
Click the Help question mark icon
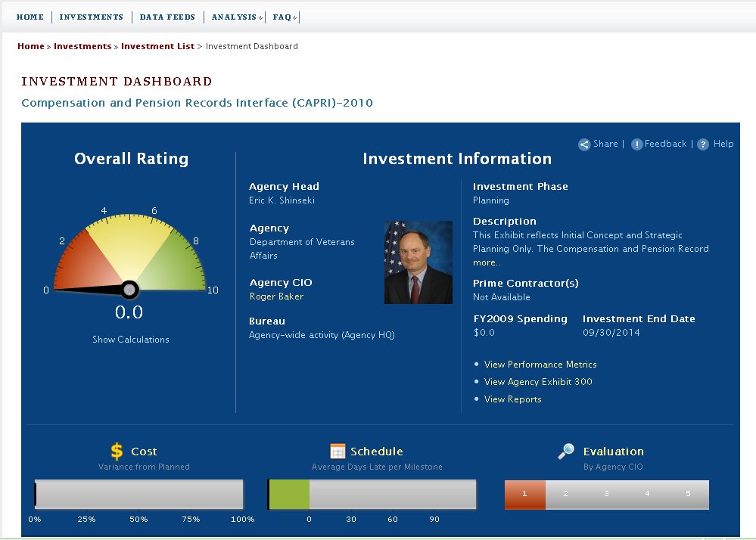point(703,144)
